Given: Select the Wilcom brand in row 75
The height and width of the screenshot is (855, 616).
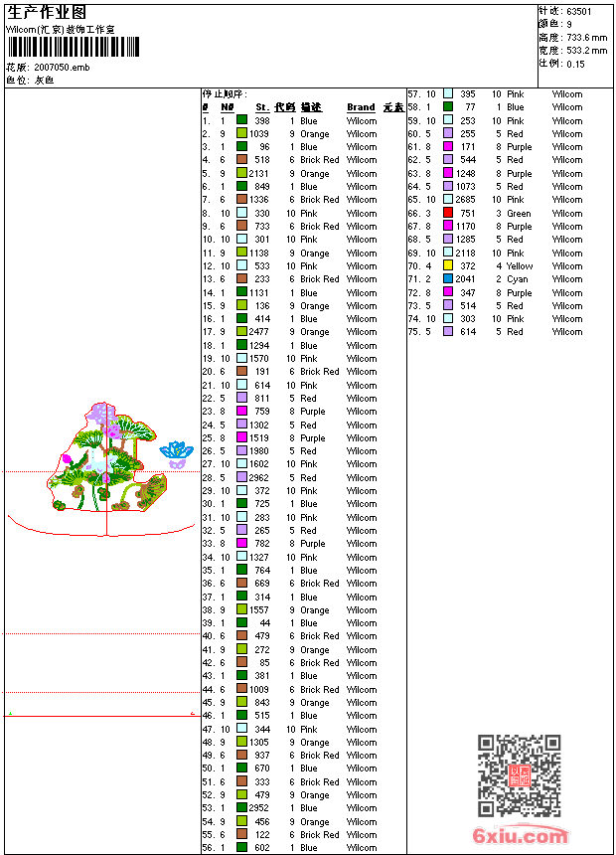Looking at the screenshot, I should point(567,331).
